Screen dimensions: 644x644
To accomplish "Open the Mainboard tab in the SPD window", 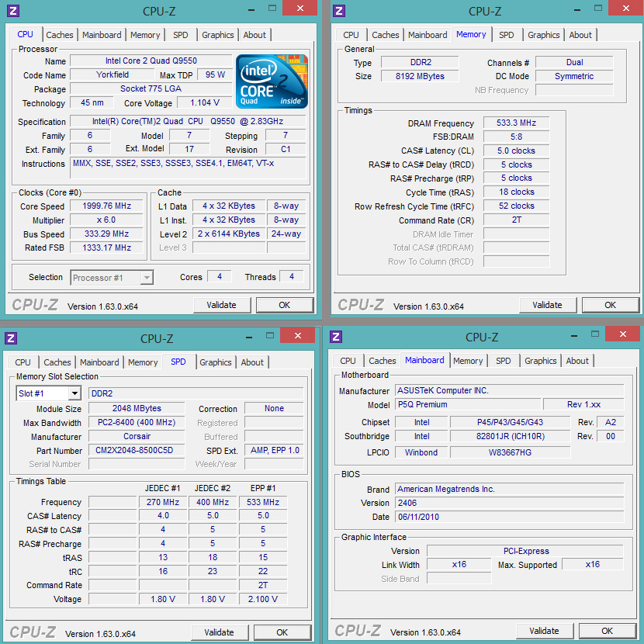I will [x=99, y=362].
